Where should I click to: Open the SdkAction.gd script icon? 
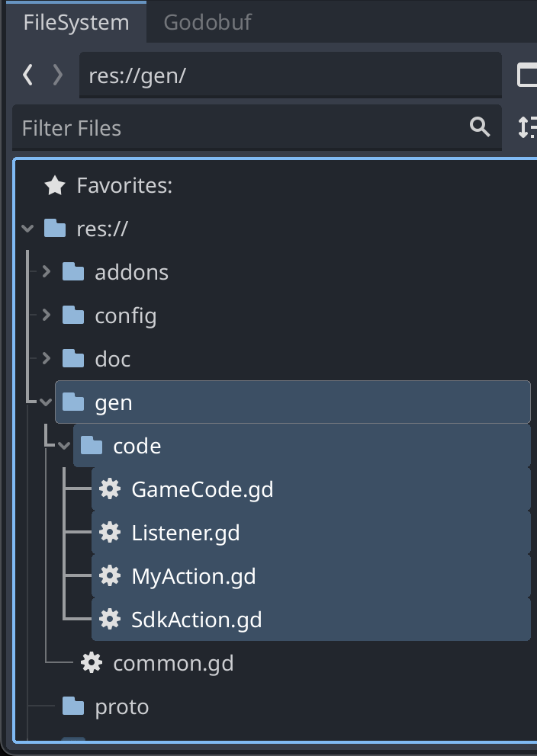109,620
